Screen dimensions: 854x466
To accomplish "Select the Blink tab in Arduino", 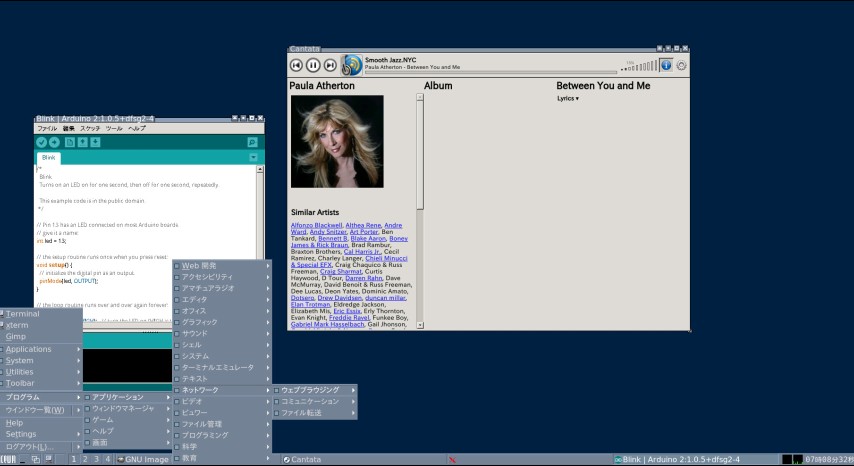I will click(48, 157).
